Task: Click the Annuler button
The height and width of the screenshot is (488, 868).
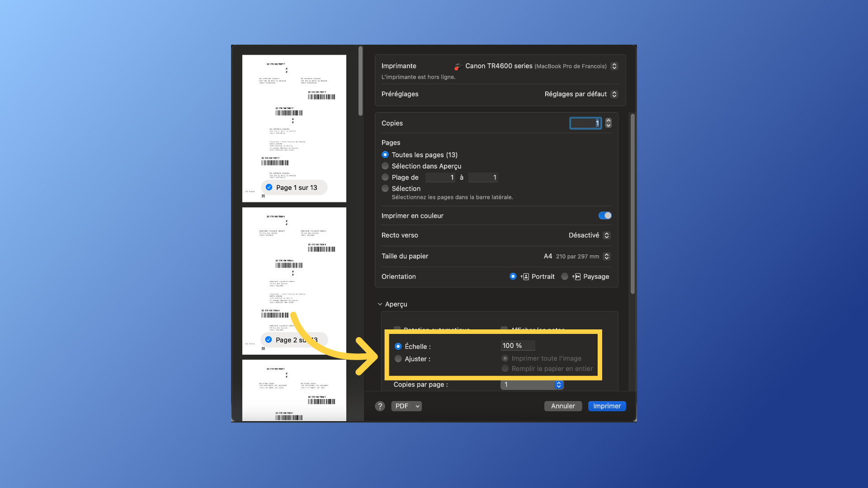Action: coord(563,406)
